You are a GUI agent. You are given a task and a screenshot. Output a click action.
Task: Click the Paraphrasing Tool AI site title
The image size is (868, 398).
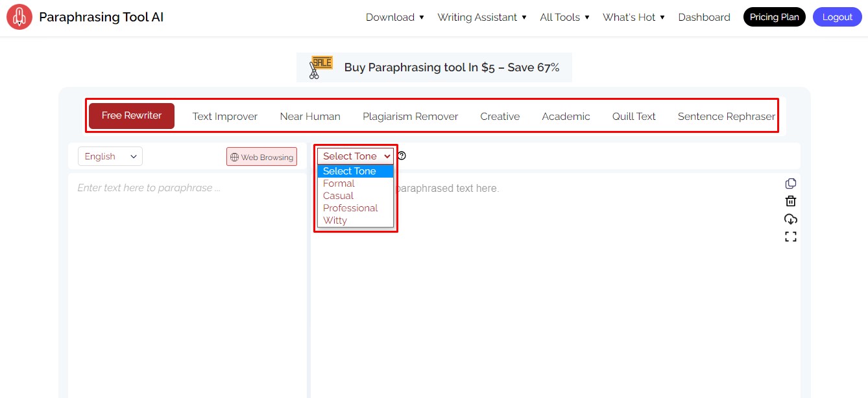coord(101,18)
